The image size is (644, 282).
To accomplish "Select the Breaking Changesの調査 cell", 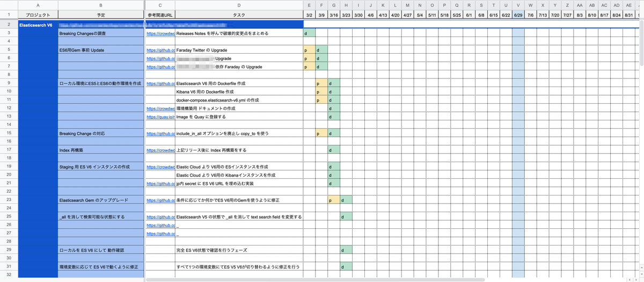I will coord(101,33).
